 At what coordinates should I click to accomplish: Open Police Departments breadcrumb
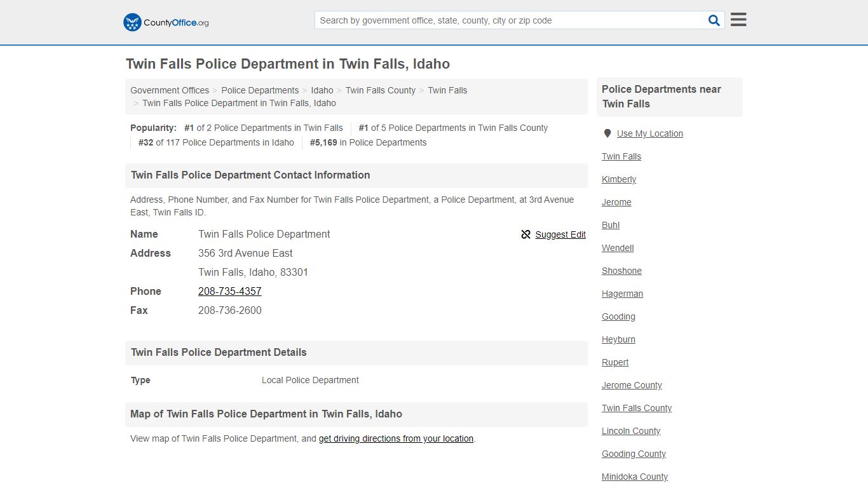point(260,90)
